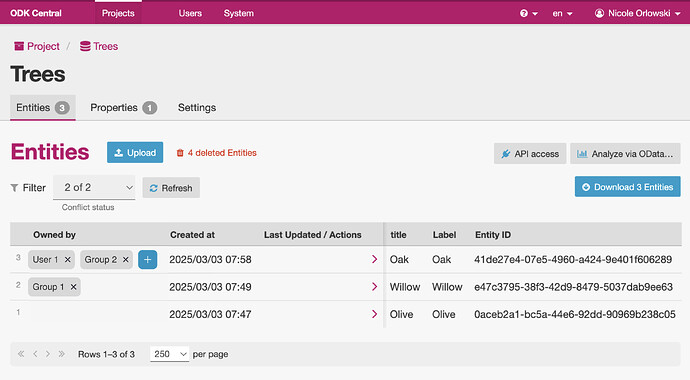Open Olive entity details chevron
Screen dimensions: 690x380
(374, 314)
